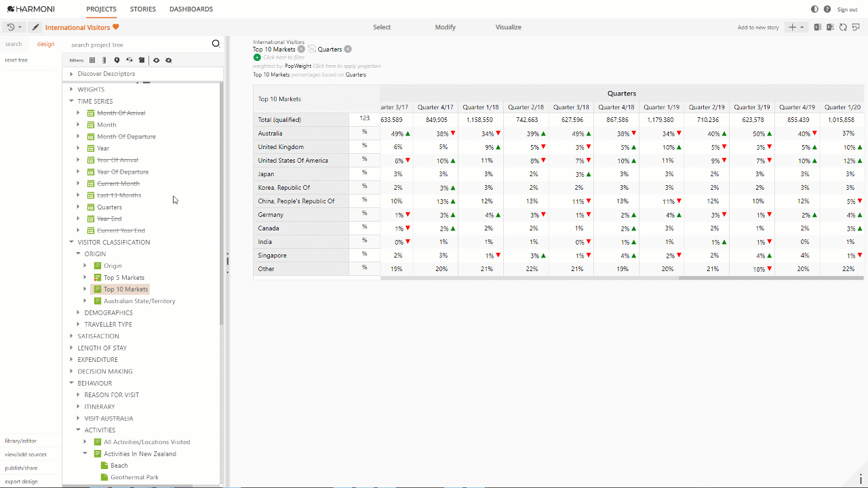Click export design link
The width and height of the screenshot is (868, 488).
pos(21,481)
